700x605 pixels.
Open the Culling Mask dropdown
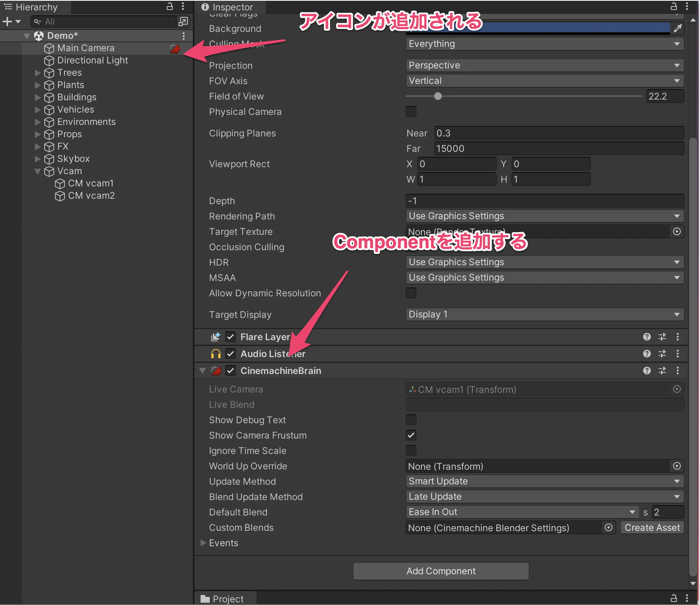pos(545,44)
